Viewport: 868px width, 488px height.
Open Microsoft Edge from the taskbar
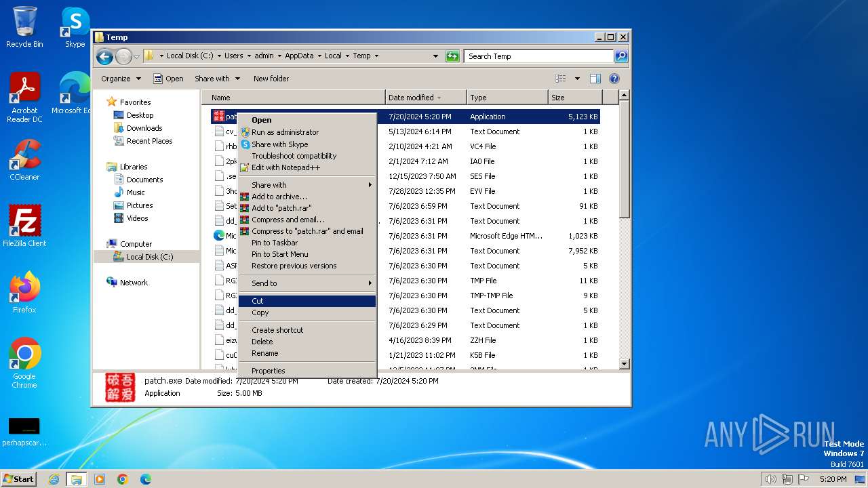point(146,479)
